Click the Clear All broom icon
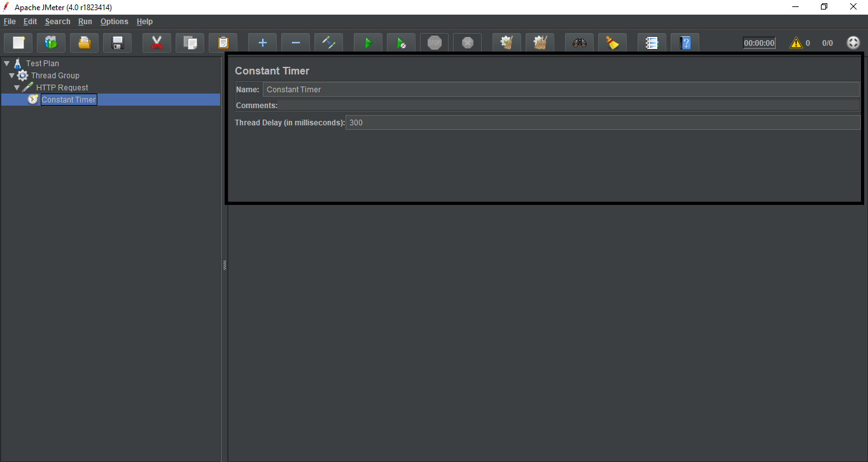Screen dimensions: 868x462 (540, 43)
